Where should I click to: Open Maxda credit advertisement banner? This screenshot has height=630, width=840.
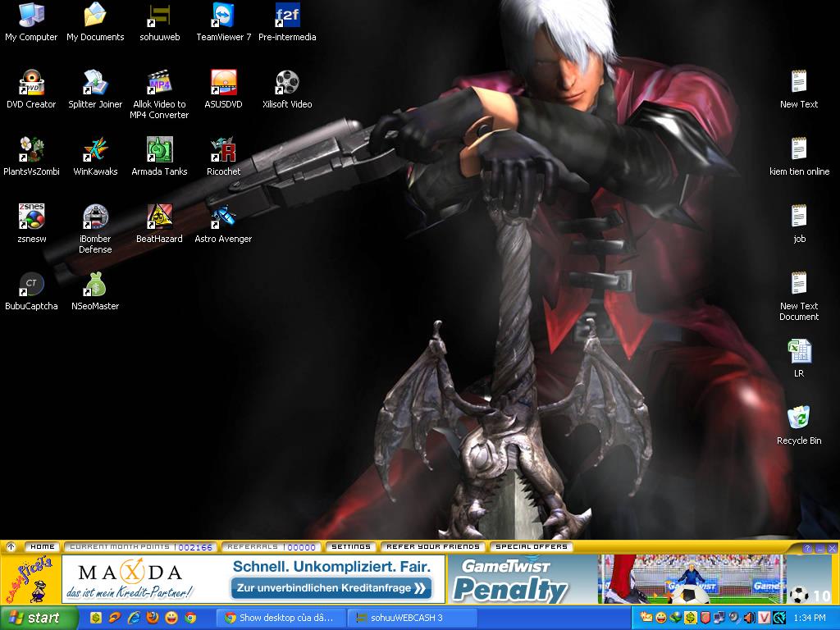253,579
